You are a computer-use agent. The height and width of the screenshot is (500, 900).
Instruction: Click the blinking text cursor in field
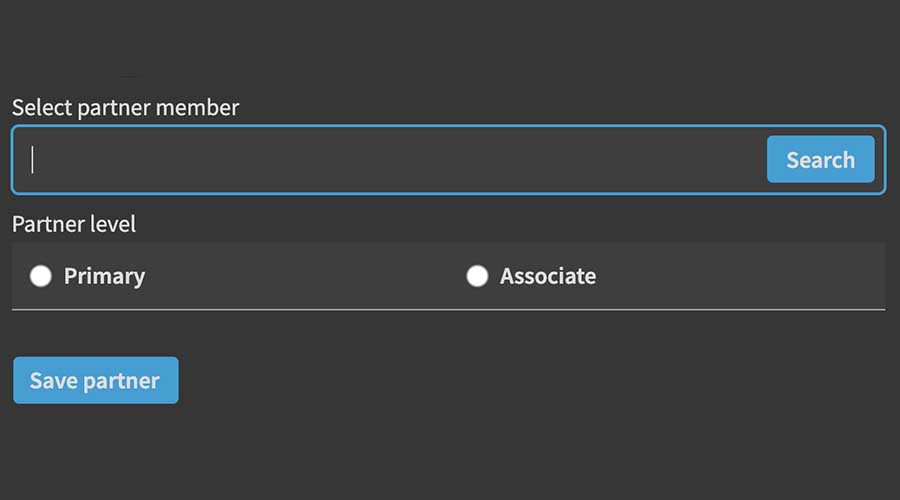click(x=33, y=160)
